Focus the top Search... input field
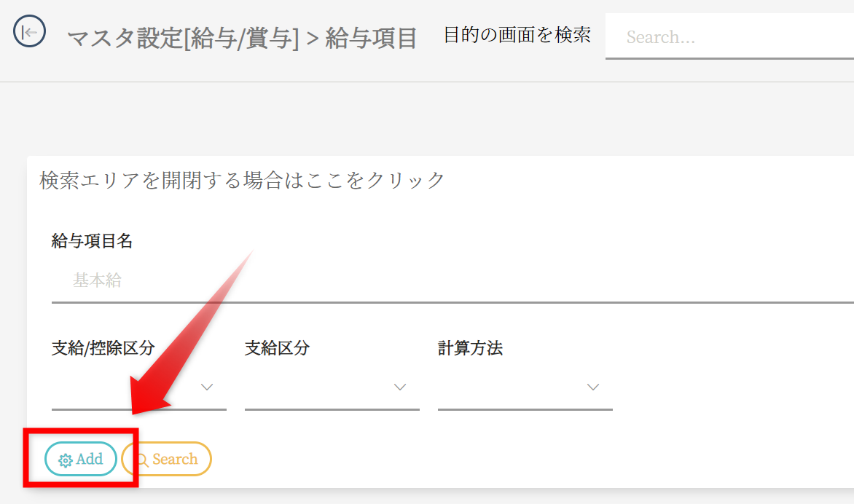 (x=729, y=37)
